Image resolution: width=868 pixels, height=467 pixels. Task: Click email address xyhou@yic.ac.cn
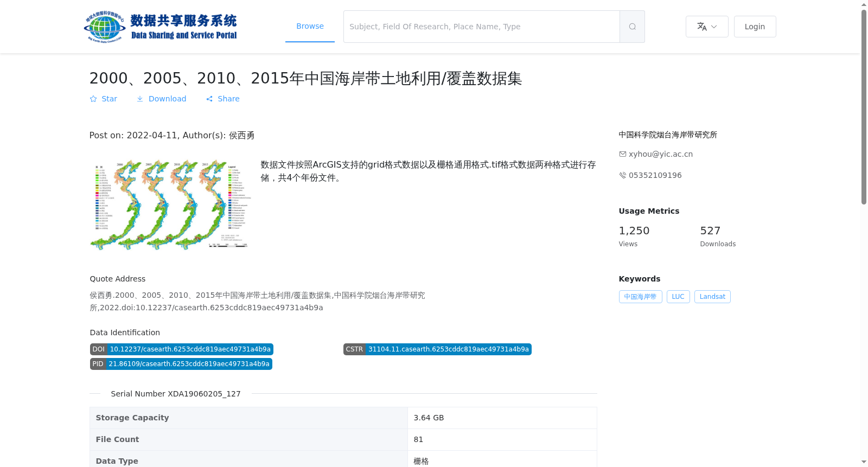click(x=661, y=154)
